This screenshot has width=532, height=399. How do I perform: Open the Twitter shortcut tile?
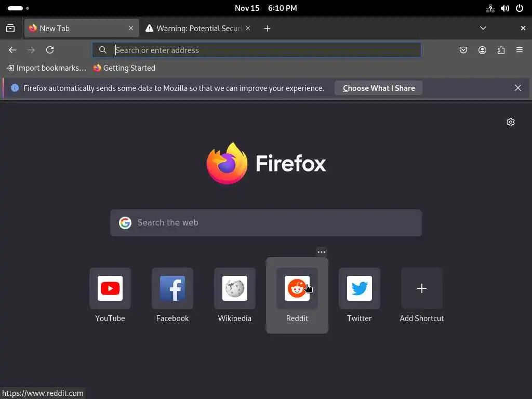pyautogui.click(x=360, y=288)
